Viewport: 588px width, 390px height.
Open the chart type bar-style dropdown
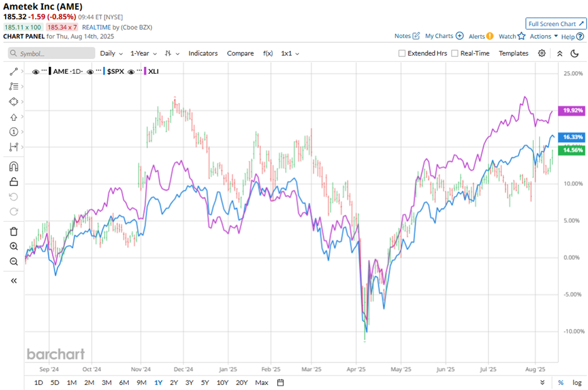coord(172,53)
